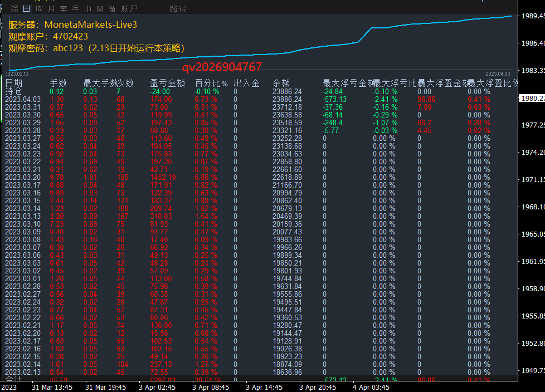Viewport: 545px width, 392px height.
Task: Click the 23712.18 balance value
Action: [x=287, y=107]
